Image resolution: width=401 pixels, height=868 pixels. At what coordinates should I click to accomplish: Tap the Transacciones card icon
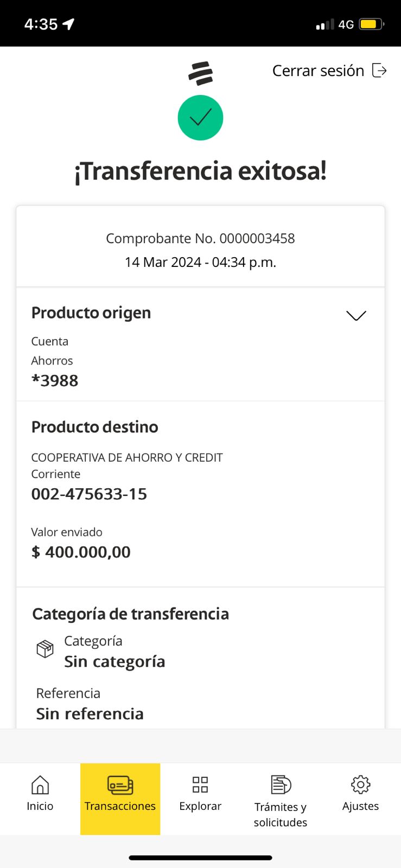pyautogui.click(x=120, y=784)
